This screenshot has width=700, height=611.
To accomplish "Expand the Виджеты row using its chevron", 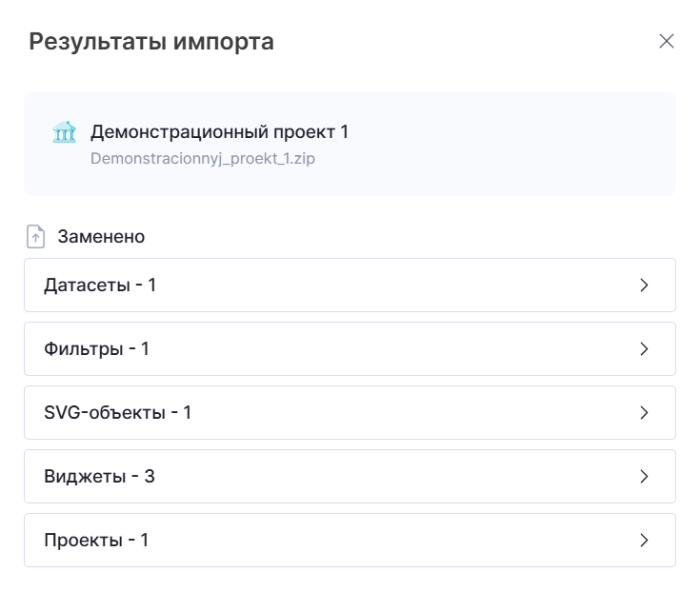I will [644, 476].
